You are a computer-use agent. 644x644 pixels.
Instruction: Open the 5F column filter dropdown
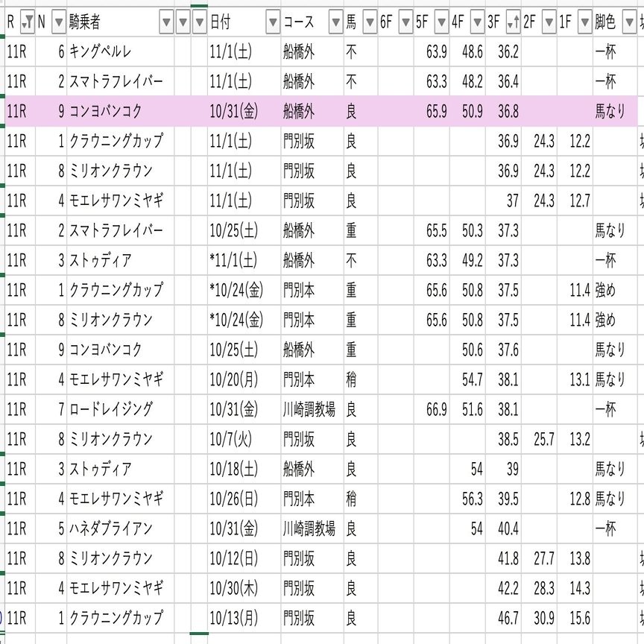click(x=441, y=22)
